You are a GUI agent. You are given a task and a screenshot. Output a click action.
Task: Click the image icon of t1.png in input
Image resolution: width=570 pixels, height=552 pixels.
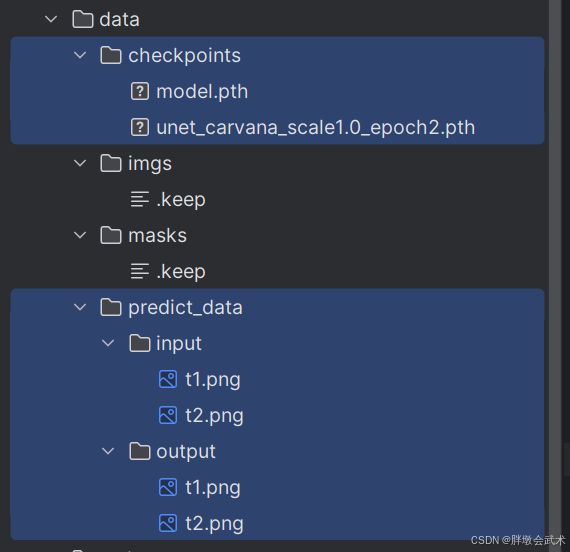[168, 379]
